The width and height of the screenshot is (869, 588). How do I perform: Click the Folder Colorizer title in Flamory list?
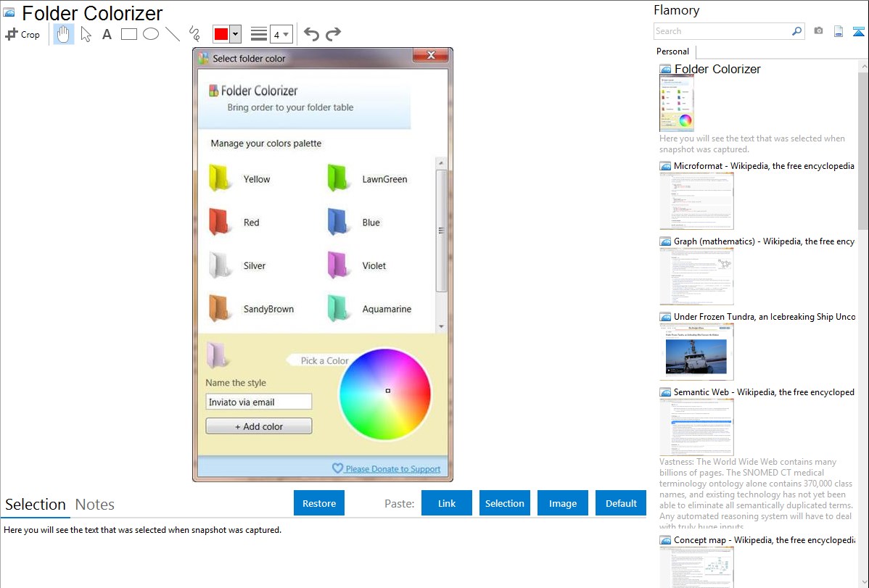pos(717,70)
